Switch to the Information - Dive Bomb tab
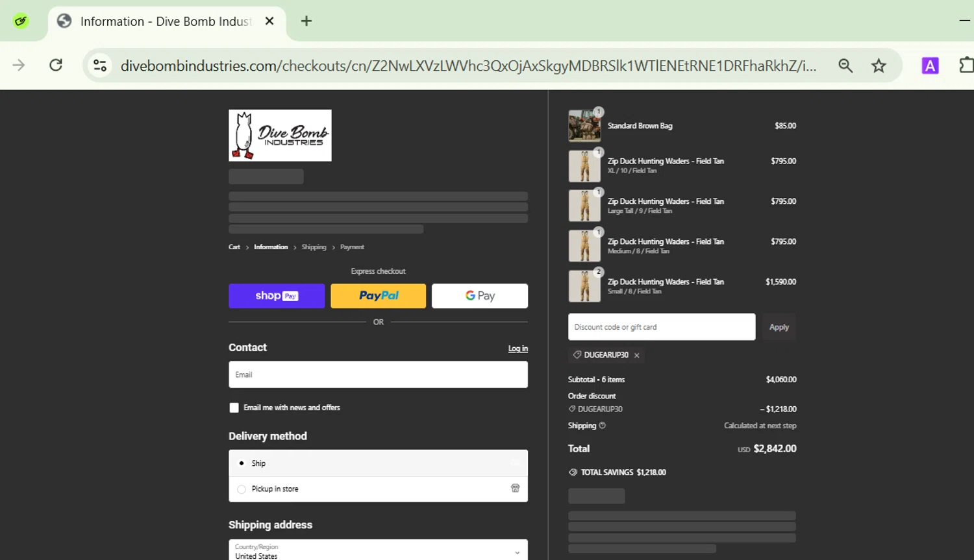 (x=167, y=21)
